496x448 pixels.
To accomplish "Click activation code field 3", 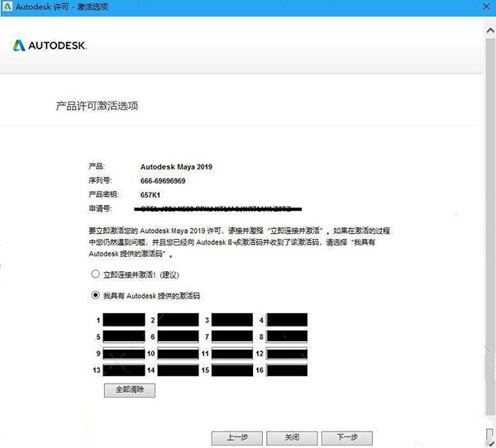I will (x=232, y=320).
